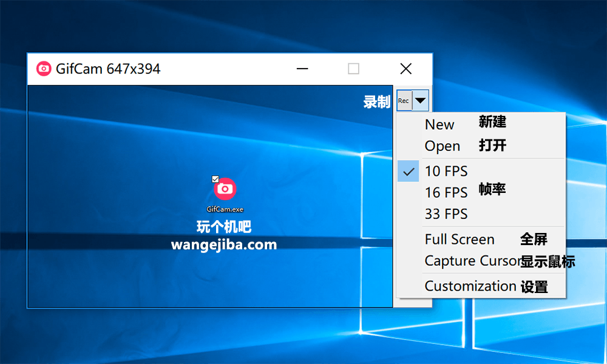Collapse the dropdown arrow beside Rec
The width and height of the screenshot is (607, 364).
pyautogui.click(x=421, y=101)
